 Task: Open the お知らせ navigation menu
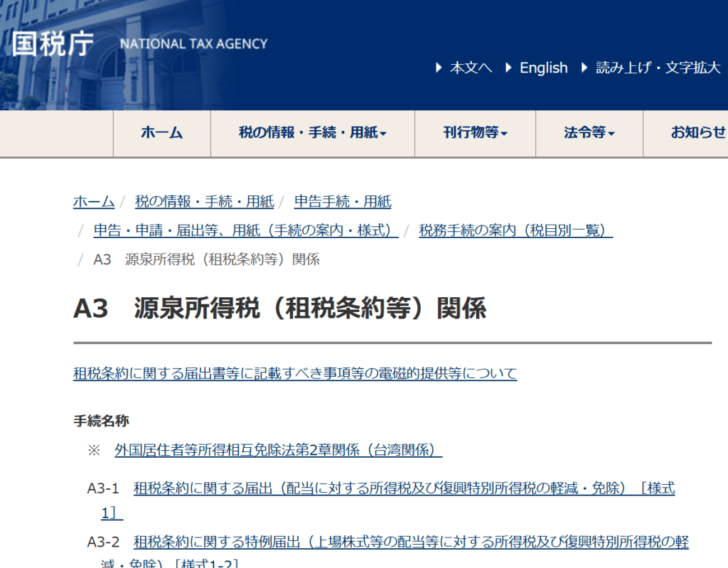coord(698,133)
